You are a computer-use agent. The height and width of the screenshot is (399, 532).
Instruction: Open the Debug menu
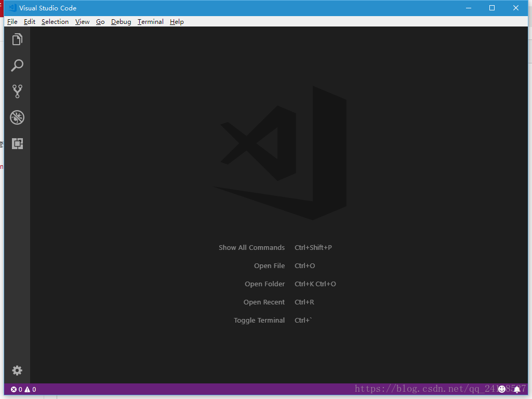pyautogui.click(x=121, y=22)
